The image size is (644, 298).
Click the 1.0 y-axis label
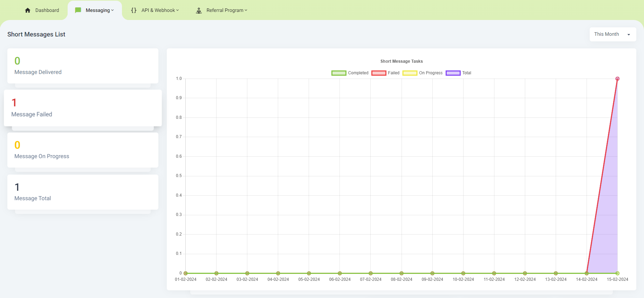(179, 79)
